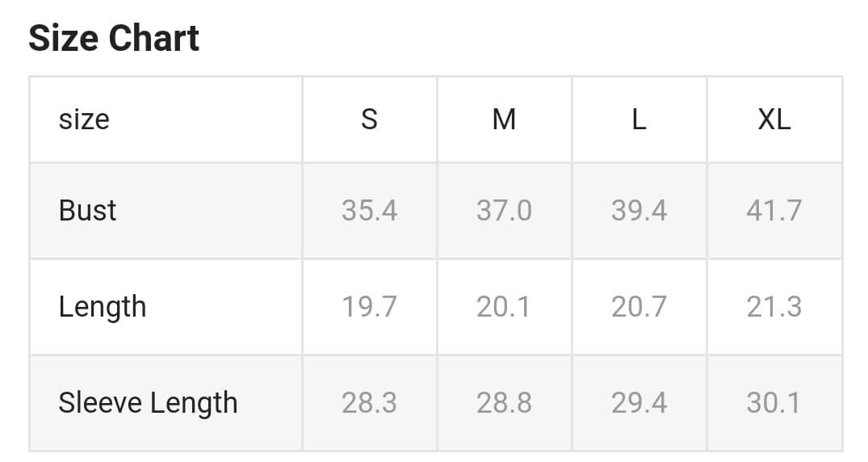This screenshot has height=462, width=868.
Task: Click Length value 20.1 for size M
Action: coord(504,307)
